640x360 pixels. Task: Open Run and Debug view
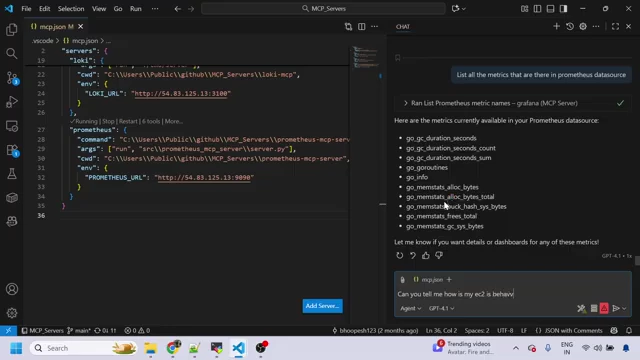click(x=12, y=102)
